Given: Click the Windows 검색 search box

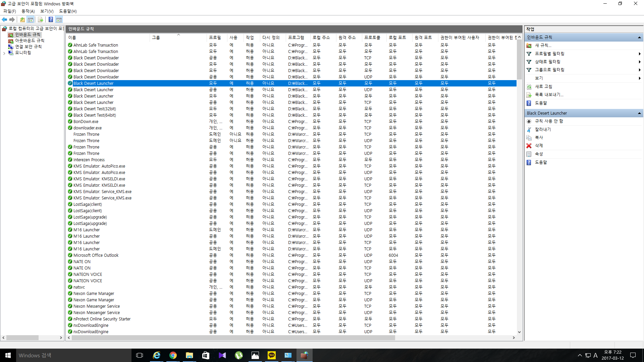Looking at the screenshot, I should [x=73, y=355].
